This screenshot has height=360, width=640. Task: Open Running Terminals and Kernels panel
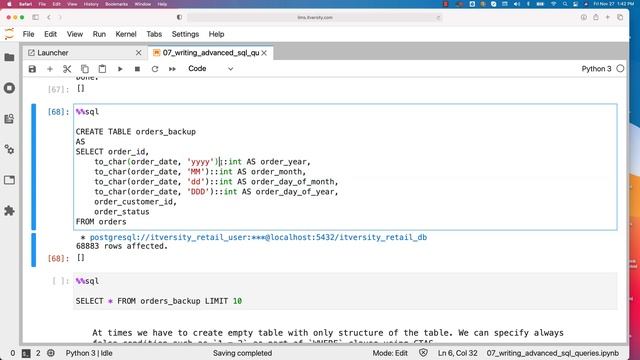(x=9, y=88)
